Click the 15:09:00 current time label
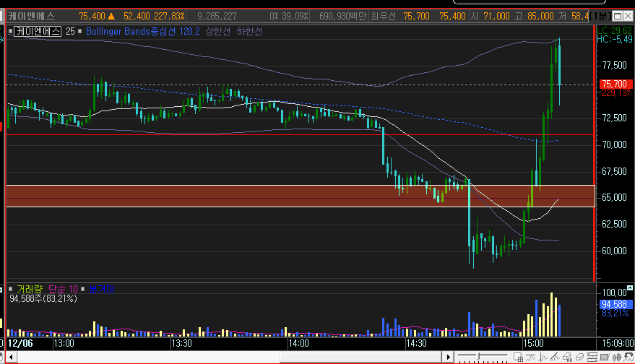 [x=618, y=343]
